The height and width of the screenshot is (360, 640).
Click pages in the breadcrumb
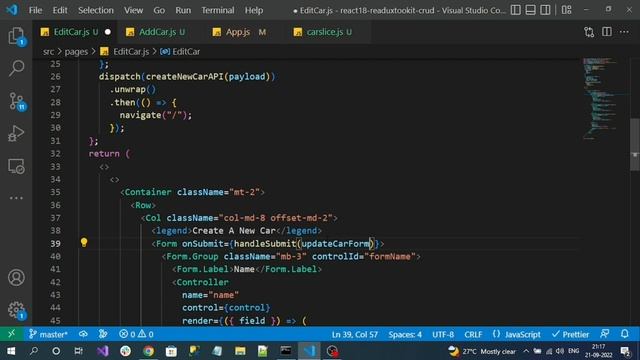(x=76, y=51)
